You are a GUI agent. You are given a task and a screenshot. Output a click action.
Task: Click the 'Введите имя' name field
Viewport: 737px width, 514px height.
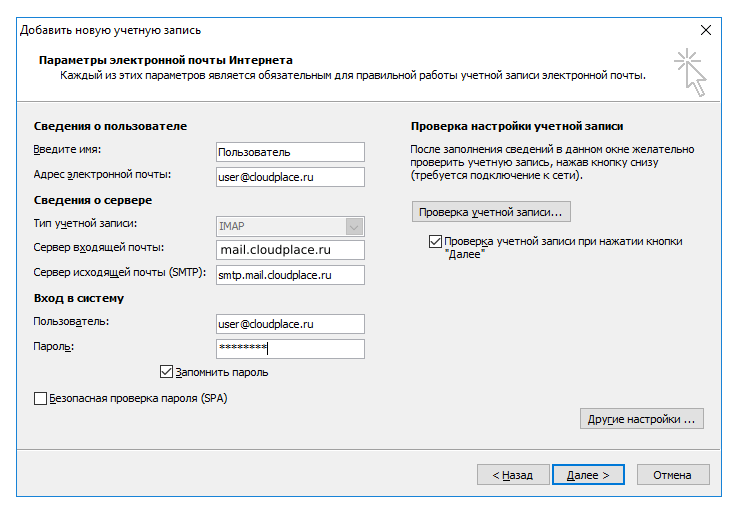tap(290, 152)
